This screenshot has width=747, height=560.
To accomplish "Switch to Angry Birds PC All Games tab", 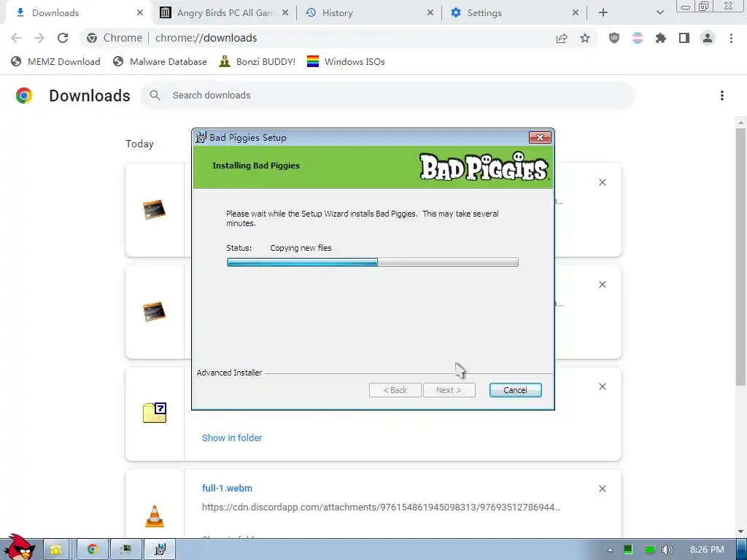I will [x=224, y=13].
